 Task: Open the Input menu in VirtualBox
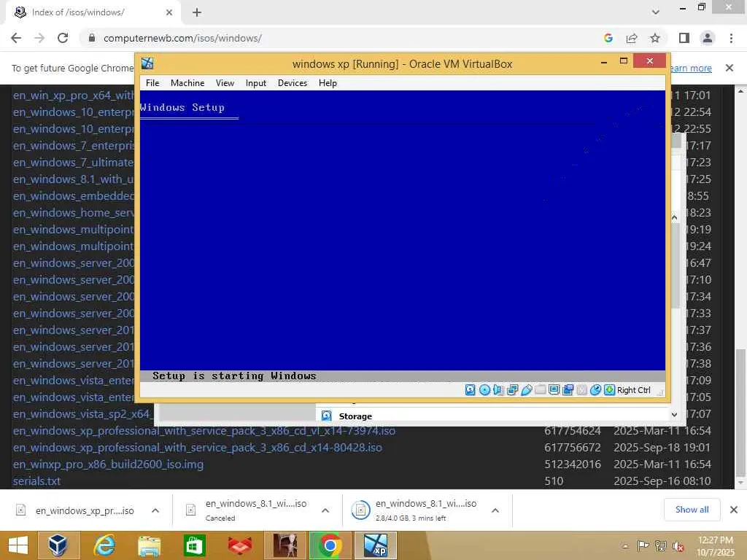tap(256, 83)
